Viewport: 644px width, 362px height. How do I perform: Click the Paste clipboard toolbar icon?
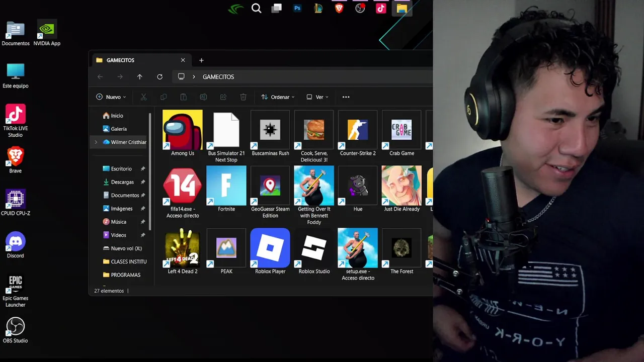(x=183, y=97)
